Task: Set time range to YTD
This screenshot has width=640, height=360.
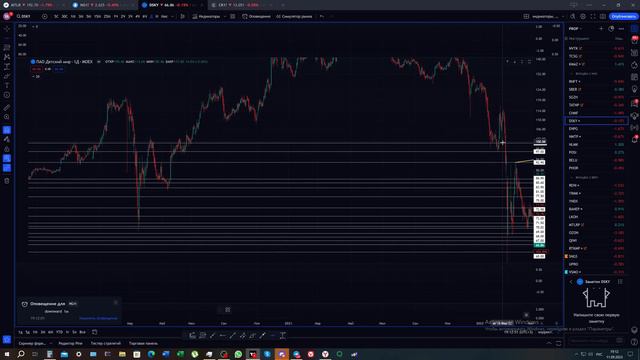Action: point(60,332)
